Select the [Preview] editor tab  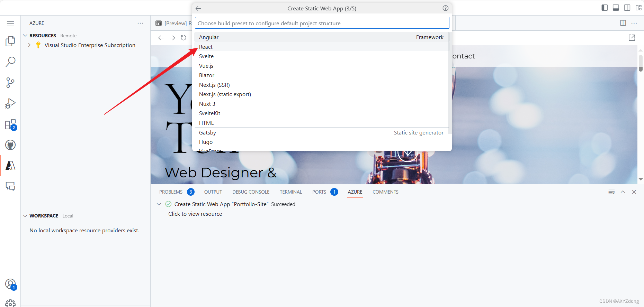pos(173,23)
